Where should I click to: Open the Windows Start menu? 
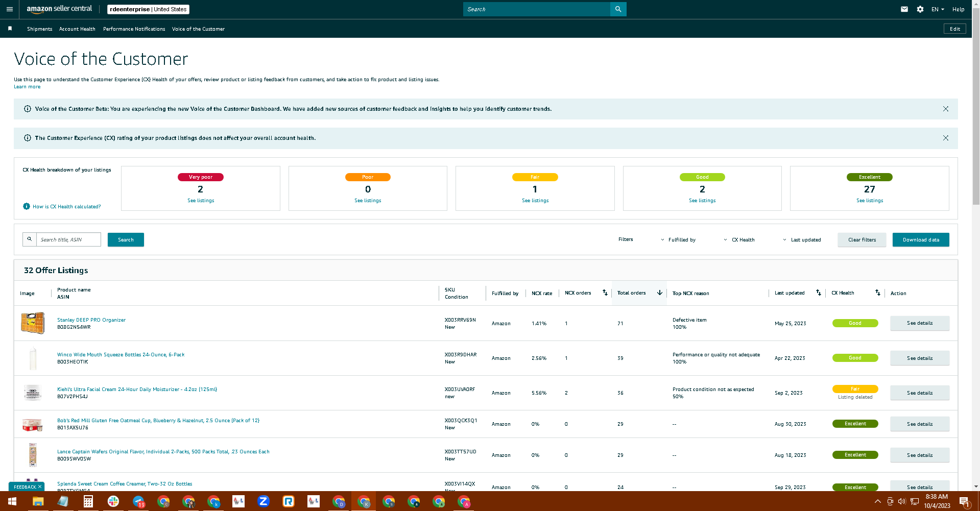click(x=12, y=501)
